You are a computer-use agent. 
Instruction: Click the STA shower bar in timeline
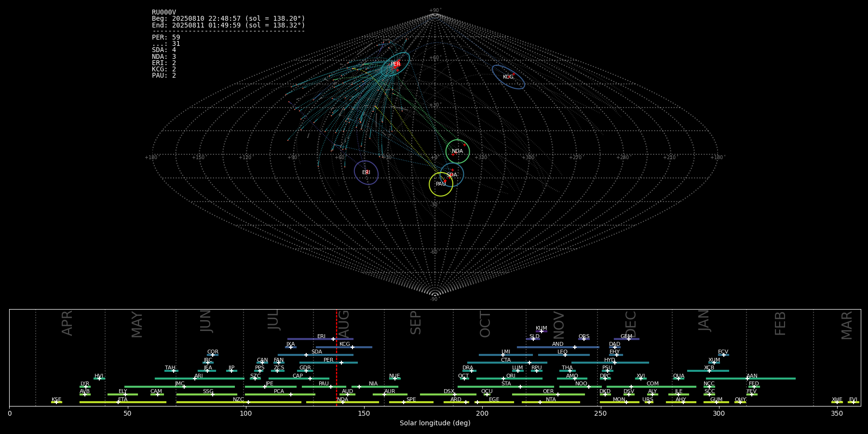tap(506, 387)
